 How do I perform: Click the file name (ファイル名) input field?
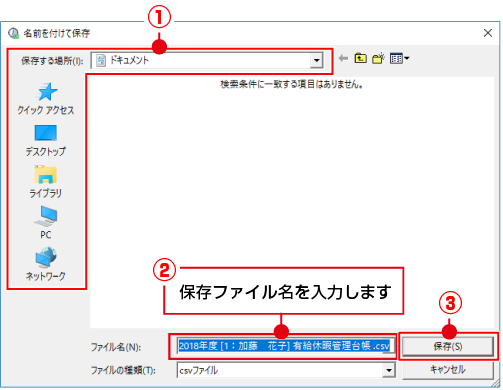pyautogui.click(x=286, y=346)
